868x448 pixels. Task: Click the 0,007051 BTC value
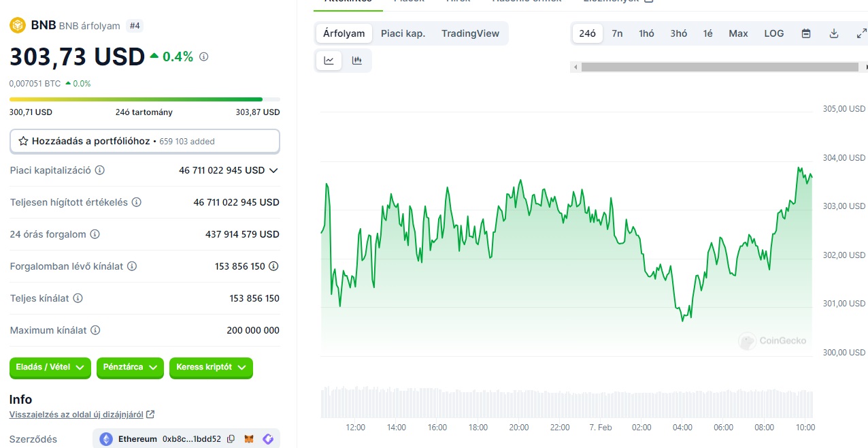point(35,83)
